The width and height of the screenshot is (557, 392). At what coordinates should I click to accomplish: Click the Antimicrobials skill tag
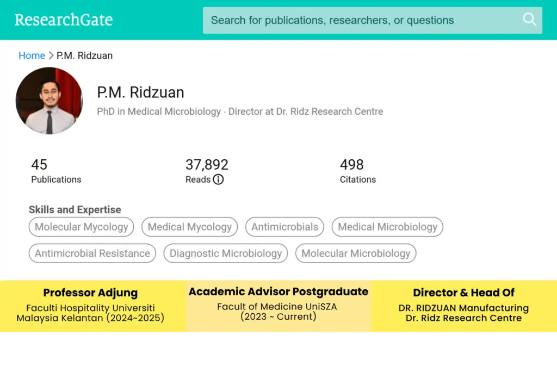tap(284, 227)
